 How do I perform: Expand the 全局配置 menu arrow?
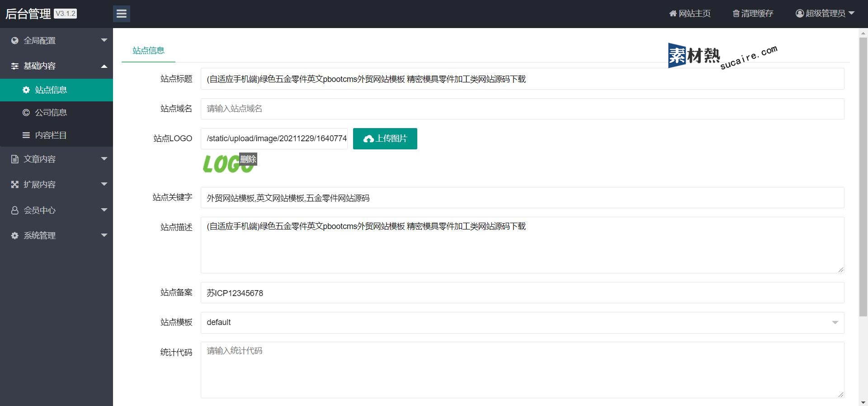[x=104, y=40]
